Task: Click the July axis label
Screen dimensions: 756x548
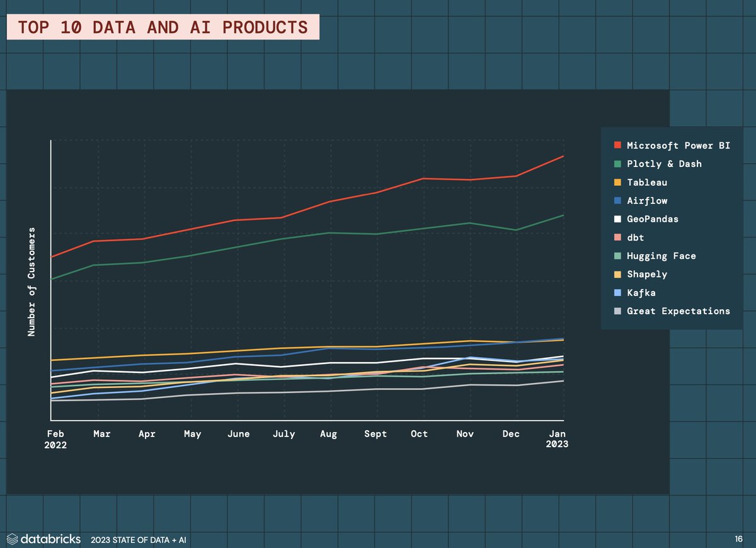Action: [283, 435]
